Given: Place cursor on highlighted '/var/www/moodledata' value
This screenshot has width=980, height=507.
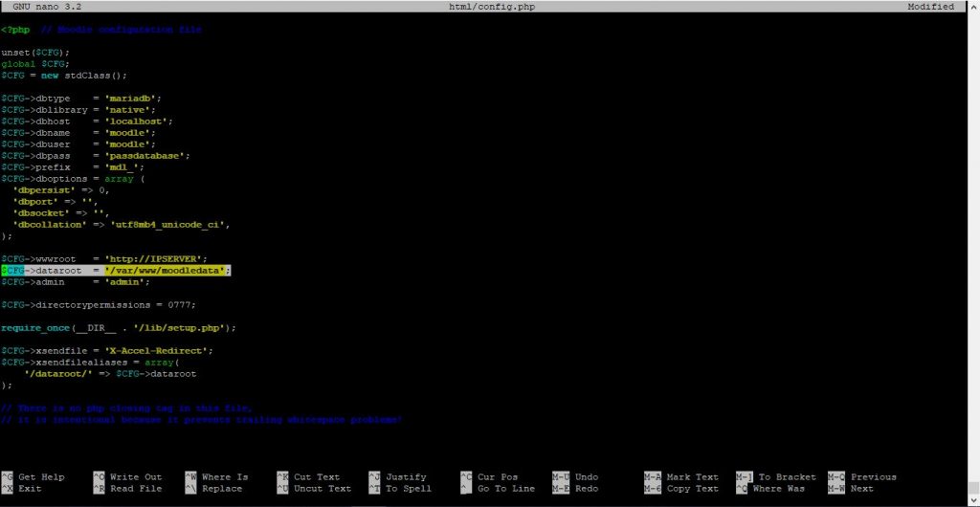Looking at the screenshot, I should click(167, 271).
